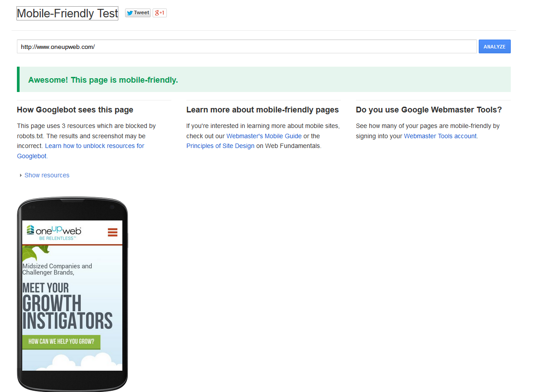
Task: Click 'Learn more about mobile-friendly pages' heading
Action: point(262,110)
